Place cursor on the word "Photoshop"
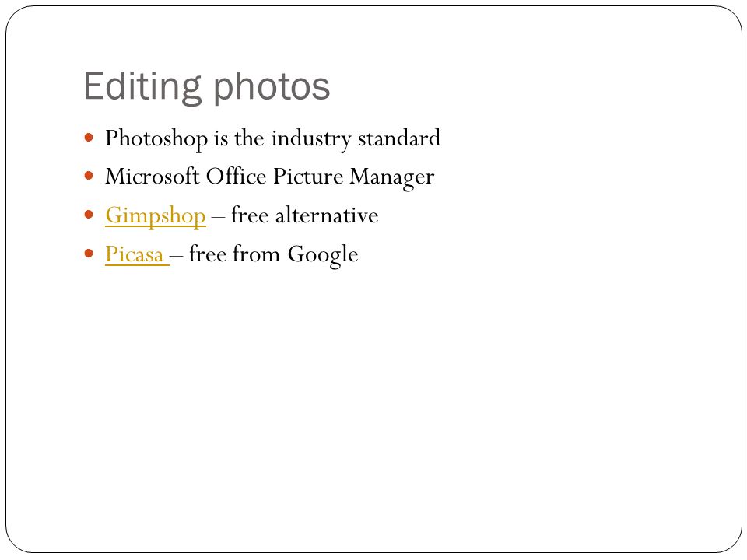This screenshot has width=747, height=560. click(x=156, y=139)
